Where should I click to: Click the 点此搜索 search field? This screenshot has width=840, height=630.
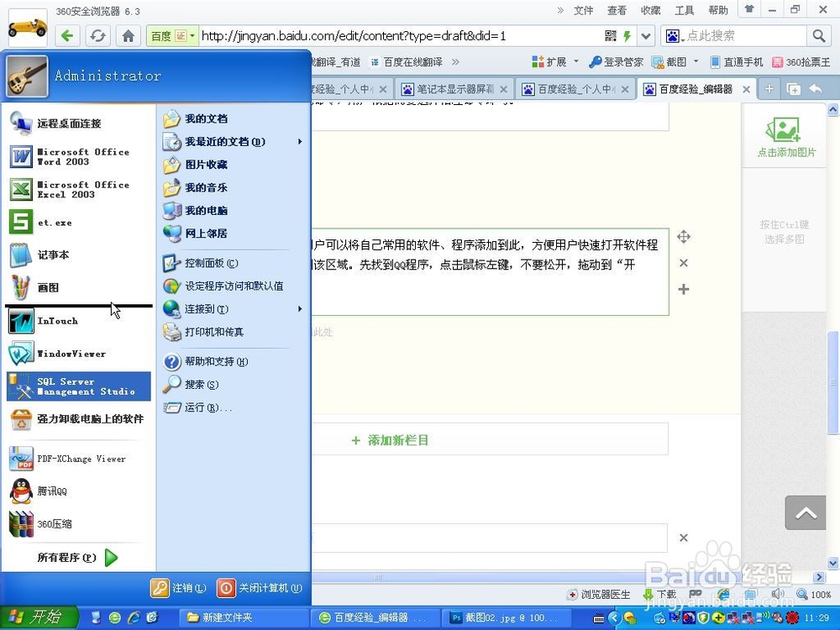[x=746, y=36]
